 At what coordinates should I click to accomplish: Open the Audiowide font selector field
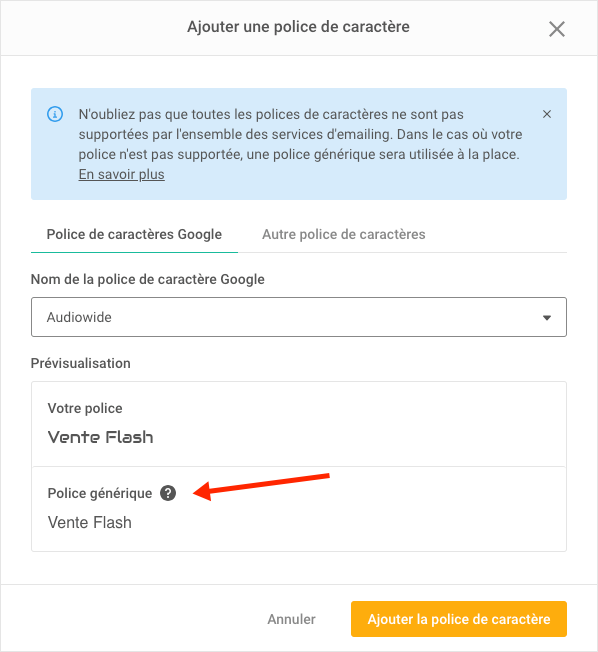coord(299,317)
